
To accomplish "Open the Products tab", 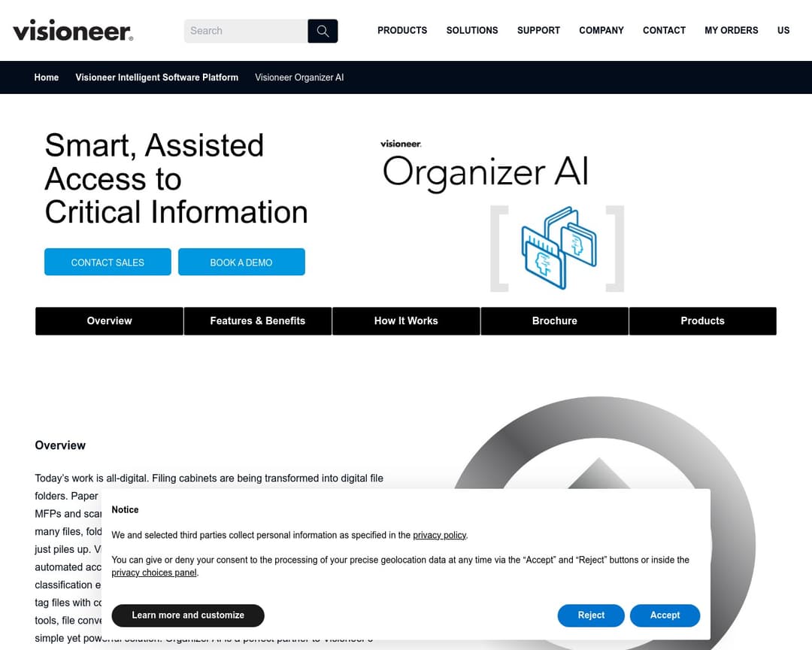I will coord(703,320).
